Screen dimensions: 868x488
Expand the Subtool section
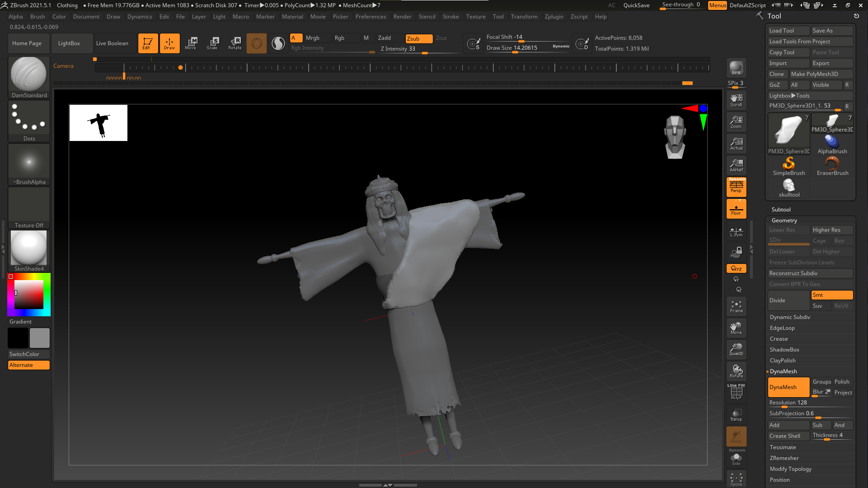click(781, 210)
